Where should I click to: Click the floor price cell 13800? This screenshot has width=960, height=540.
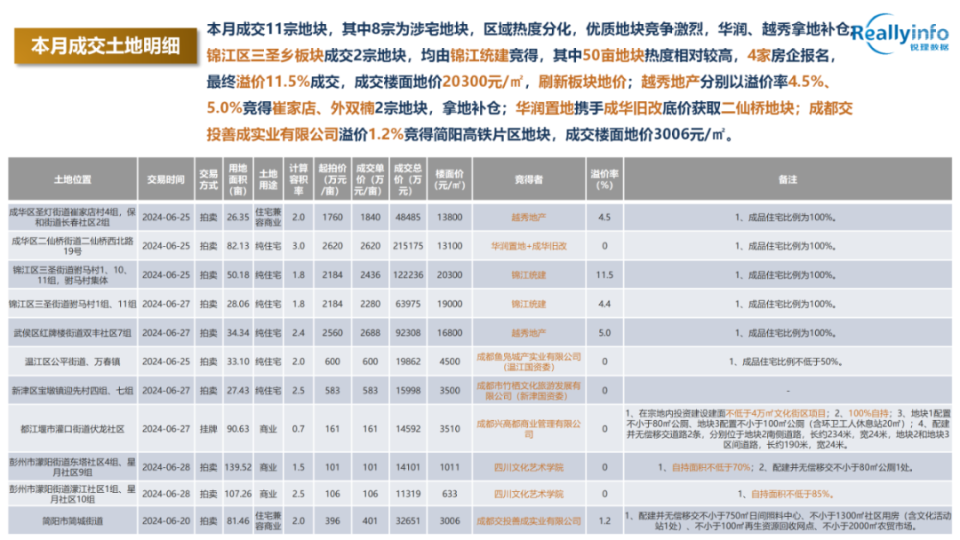449,217
